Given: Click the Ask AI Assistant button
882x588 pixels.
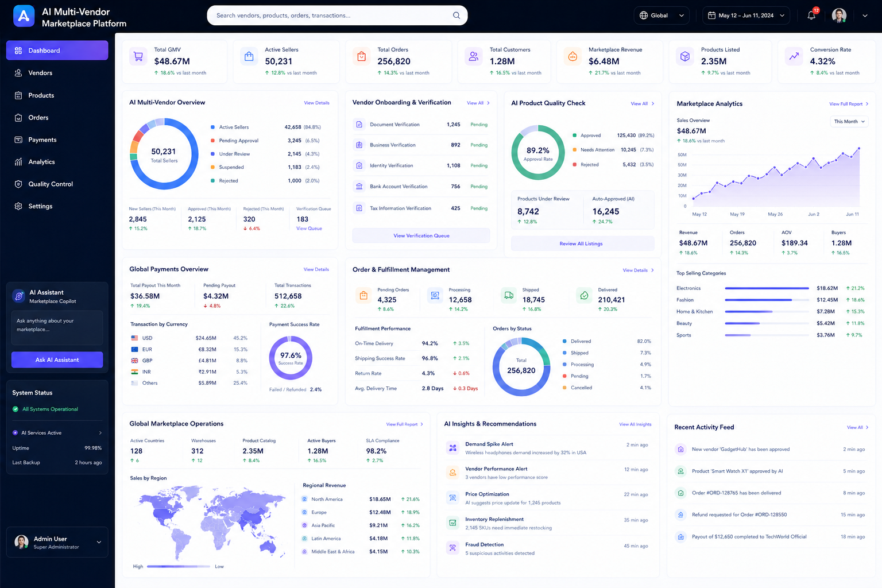Looking at the screenshot, I should click(57, 359).
